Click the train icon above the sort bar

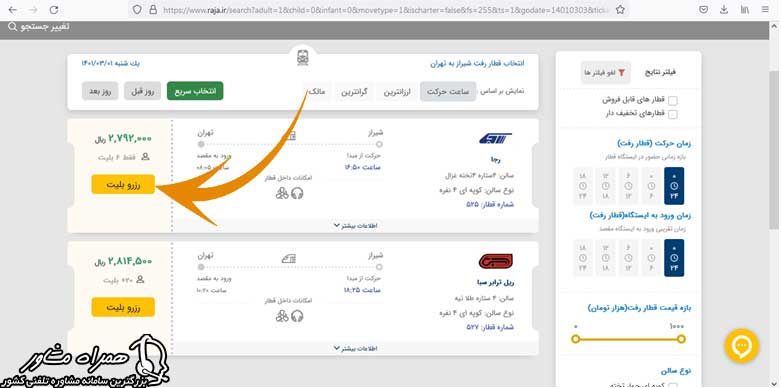pyautogui.click(x=302, y=57)
